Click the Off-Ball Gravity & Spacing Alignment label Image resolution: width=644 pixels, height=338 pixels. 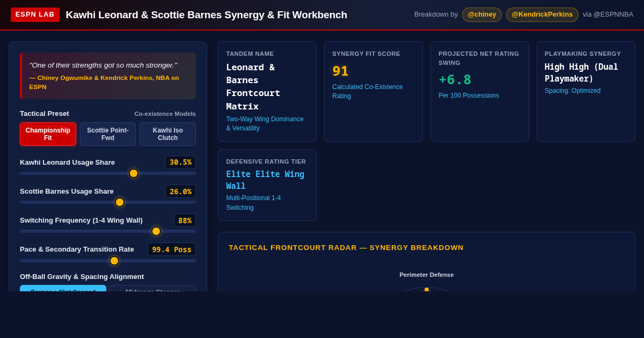[x=82, y=276]
